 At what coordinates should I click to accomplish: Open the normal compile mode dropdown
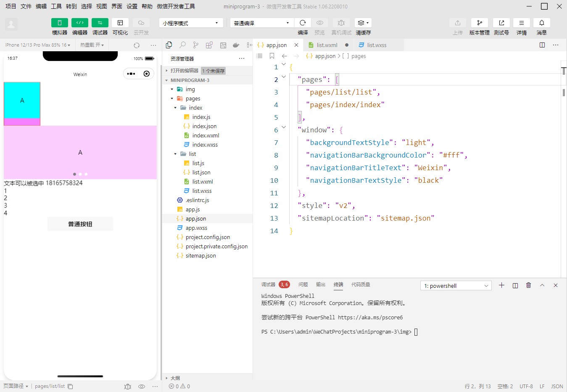tap(262, 23)
